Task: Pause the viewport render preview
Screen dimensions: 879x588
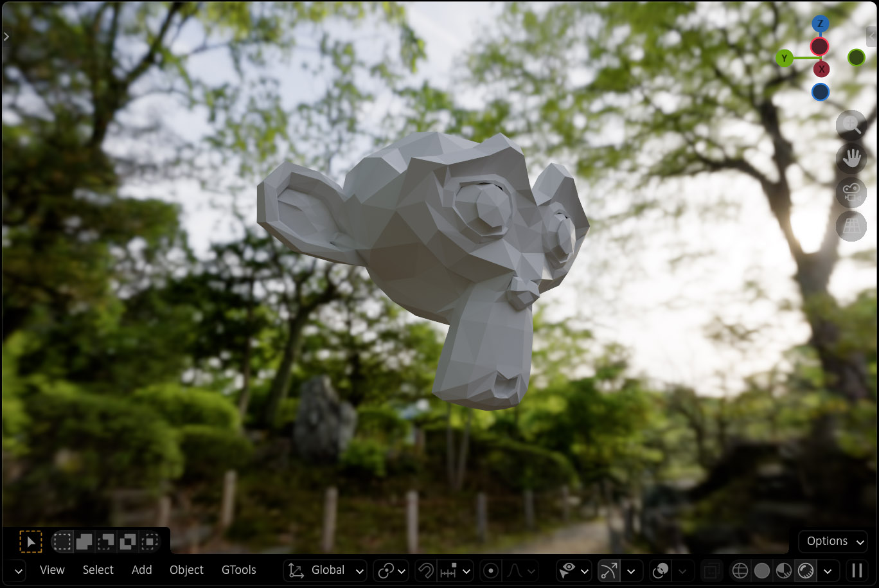Action: coord(857,570)
